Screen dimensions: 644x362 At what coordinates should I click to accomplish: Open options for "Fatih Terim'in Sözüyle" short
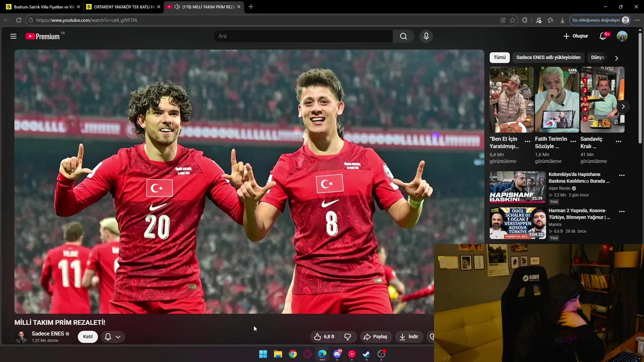coord(573,141)
